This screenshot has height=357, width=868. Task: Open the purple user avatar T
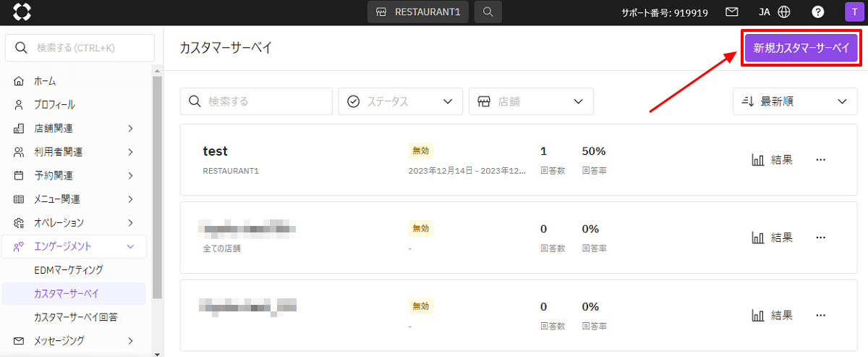(x=854, y=12)
